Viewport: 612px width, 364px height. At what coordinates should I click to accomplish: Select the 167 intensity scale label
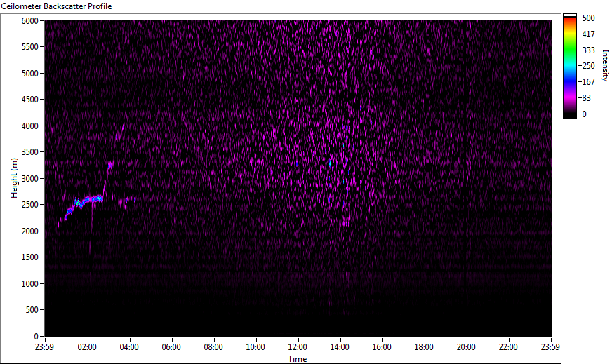point(588,82)
